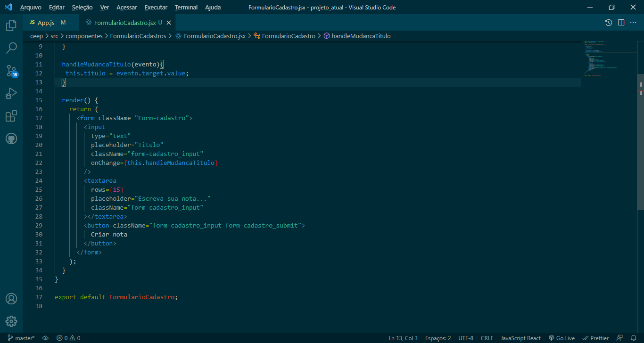Click src in the breadcrumb
644x343 pixels.
(x=55, y=36)
